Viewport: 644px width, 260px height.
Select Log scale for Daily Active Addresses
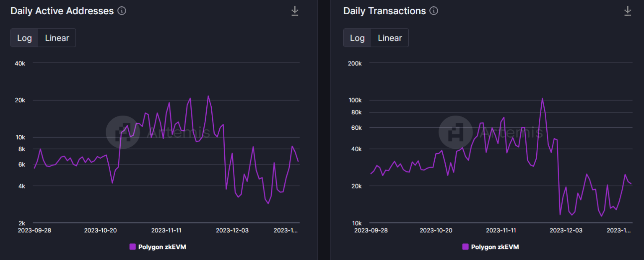pos(24,38)
